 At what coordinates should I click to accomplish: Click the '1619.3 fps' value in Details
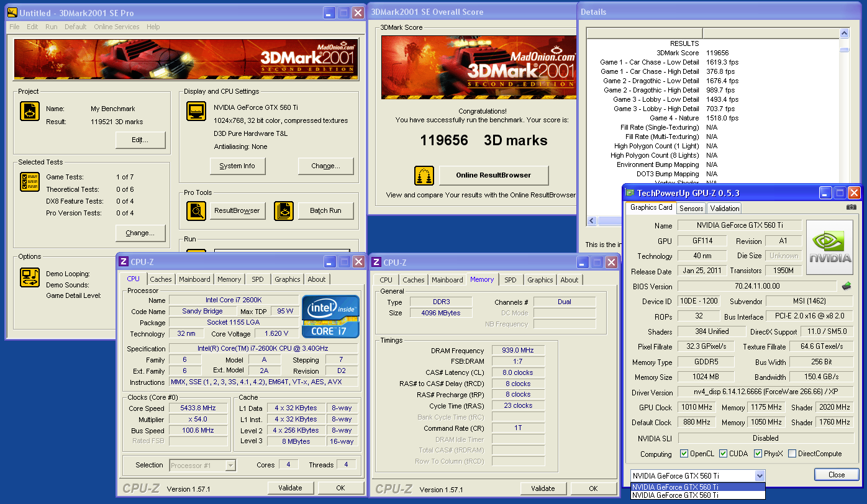click(722, 62)
